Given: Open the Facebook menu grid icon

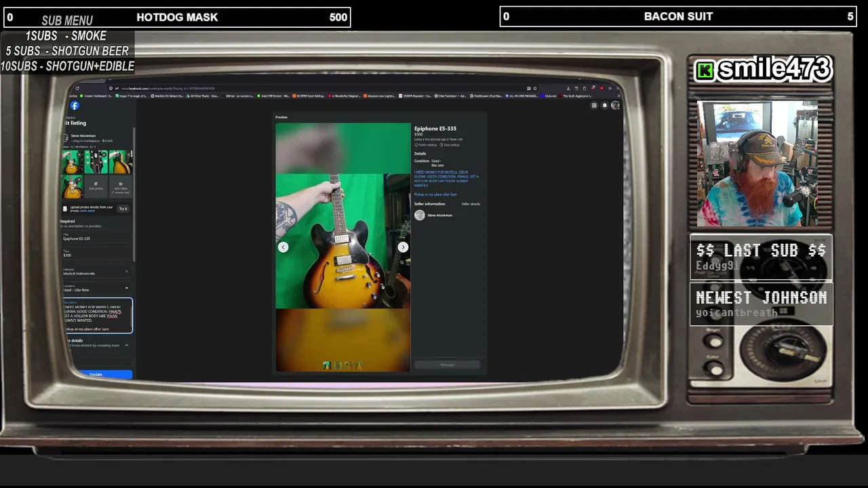Looking at the screenshot, I should point(594,105).
